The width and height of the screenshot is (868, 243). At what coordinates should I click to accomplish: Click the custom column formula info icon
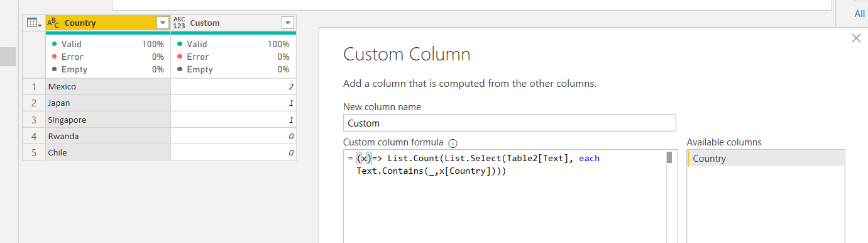(x=453, y=143)
